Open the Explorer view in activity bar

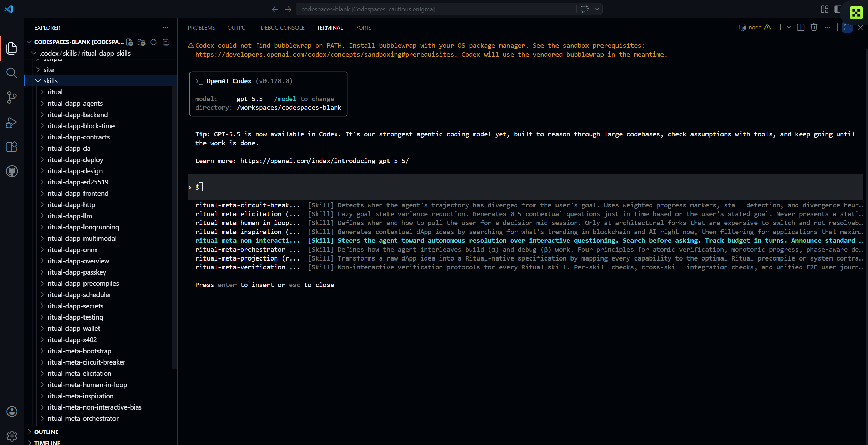pyautogui.click(x=12, y=48)
